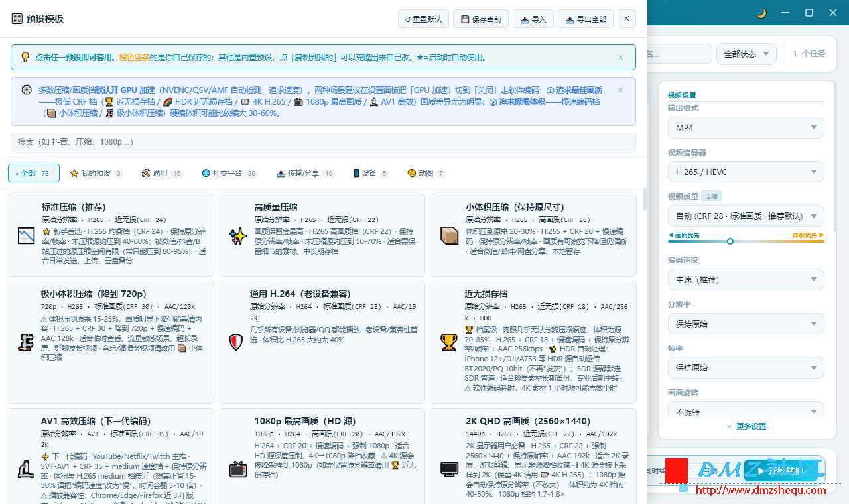This screenshot has width=849, height=504.
Task: Click the trophy icon on 近无损存档 preset
Action: pos(448,342)
